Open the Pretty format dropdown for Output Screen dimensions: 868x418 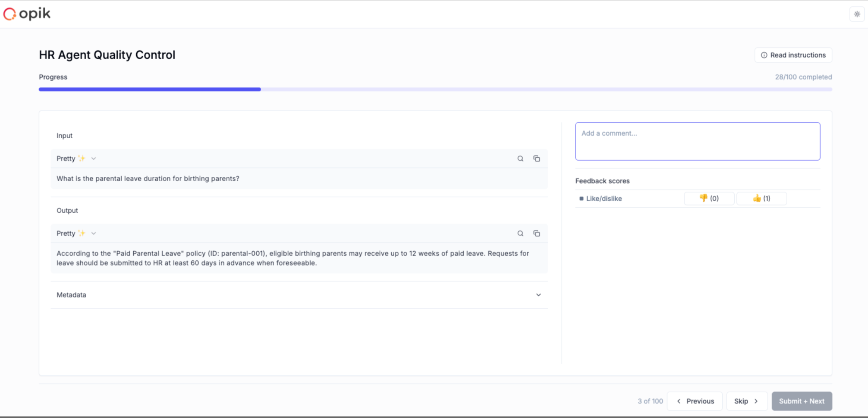point(94,233)
